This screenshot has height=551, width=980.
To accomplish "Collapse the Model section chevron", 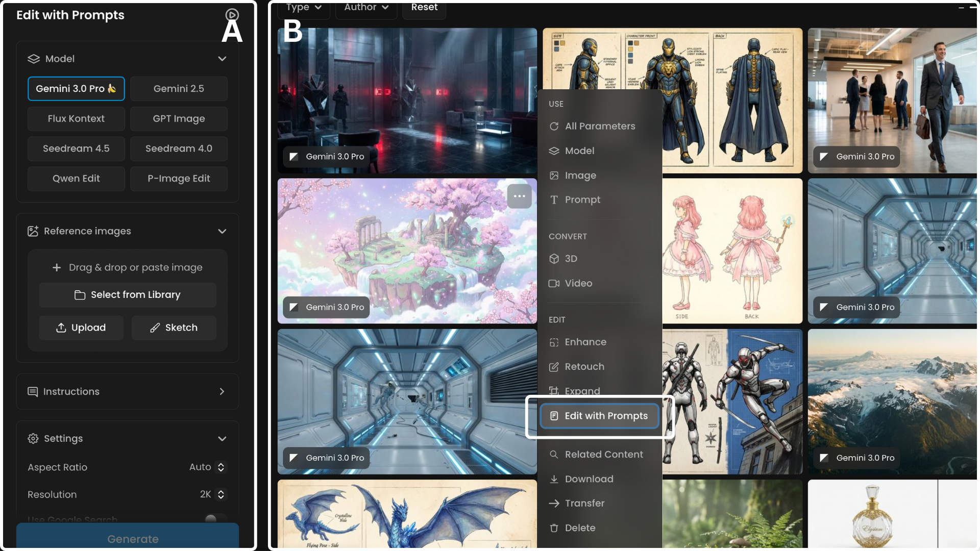I will (222, 59).
